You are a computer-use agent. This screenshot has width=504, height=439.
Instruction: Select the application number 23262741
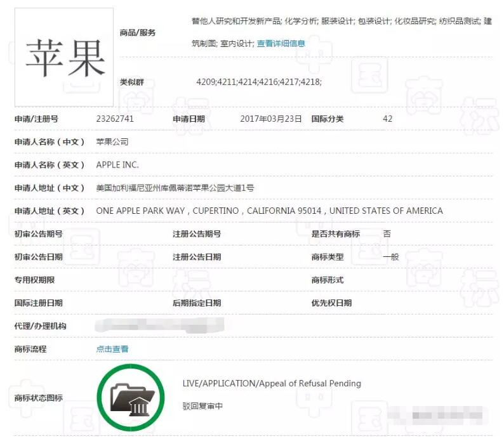point(115,119)
